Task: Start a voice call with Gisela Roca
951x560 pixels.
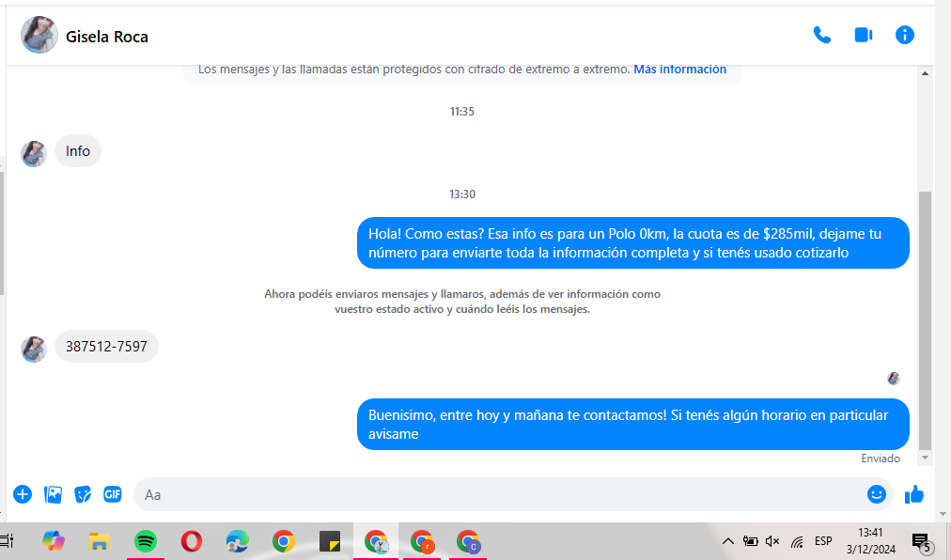Action: pos(822,35)
